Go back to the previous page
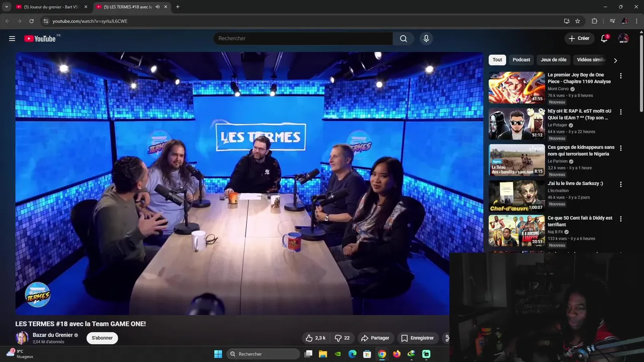644x362 pixels. coord(7,21)
